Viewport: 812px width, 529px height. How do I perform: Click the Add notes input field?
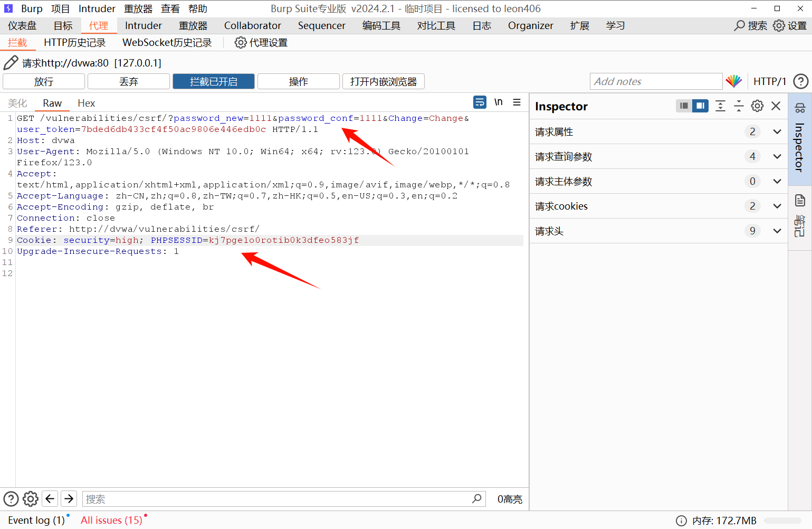pos(656,81)
